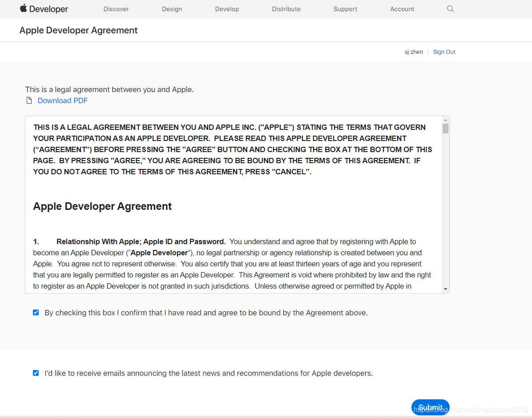Viewport: 532px width, 418px height.
Task: Open the Distribute menu
Action: point(286,9)
